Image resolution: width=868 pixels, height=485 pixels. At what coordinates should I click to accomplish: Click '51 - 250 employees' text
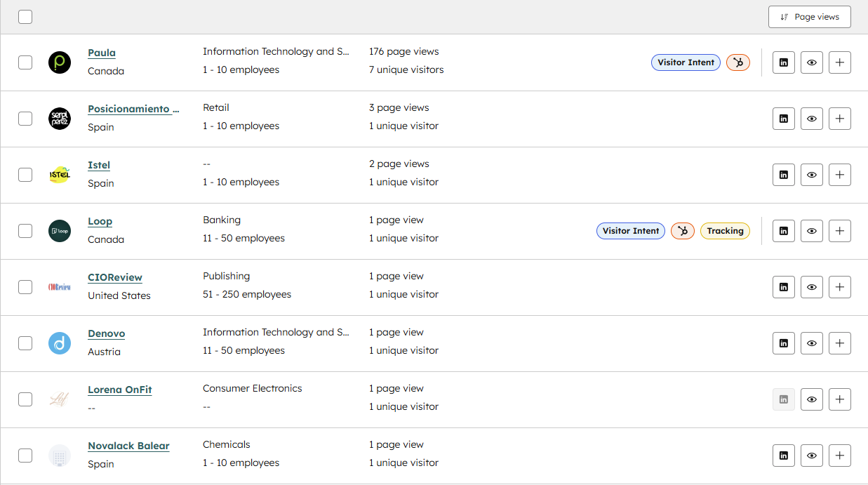[x=247, y=294]
